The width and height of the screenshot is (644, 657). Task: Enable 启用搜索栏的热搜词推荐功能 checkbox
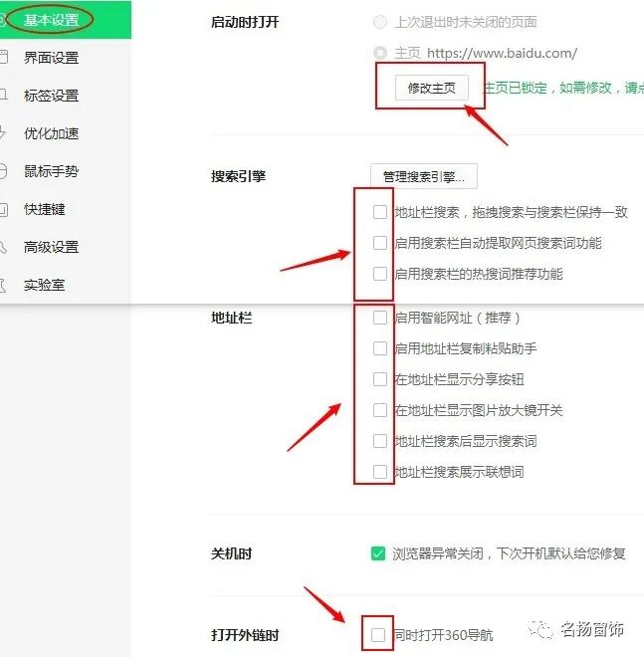coord(380,274)
